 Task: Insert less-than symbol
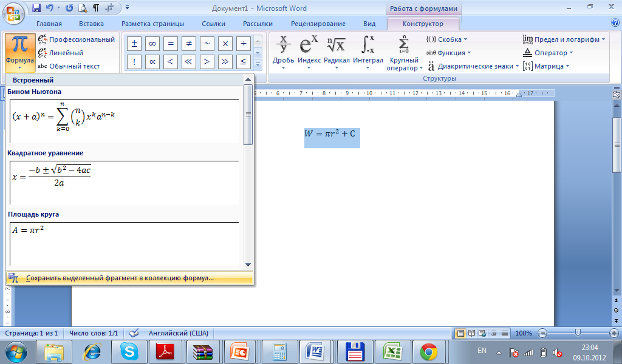171,62
